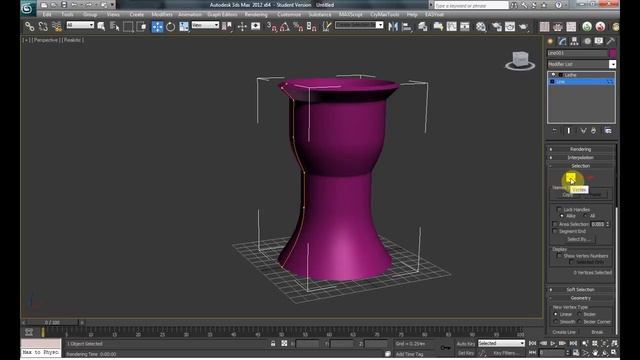Select Bezier new vertex type

tap(580, 314)
